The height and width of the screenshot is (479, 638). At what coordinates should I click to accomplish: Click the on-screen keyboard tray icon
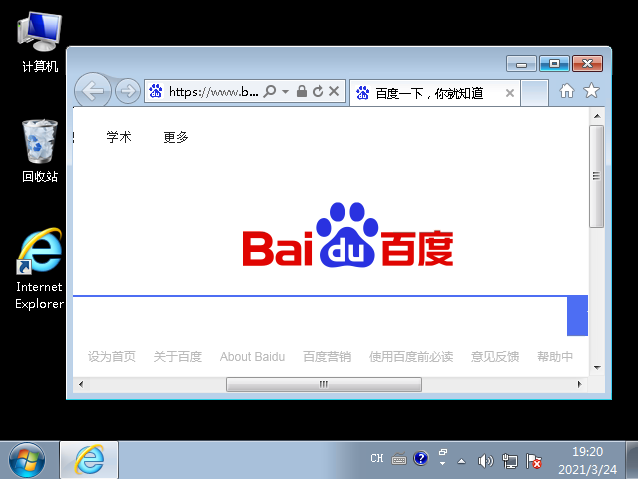(x=399, y=459)
